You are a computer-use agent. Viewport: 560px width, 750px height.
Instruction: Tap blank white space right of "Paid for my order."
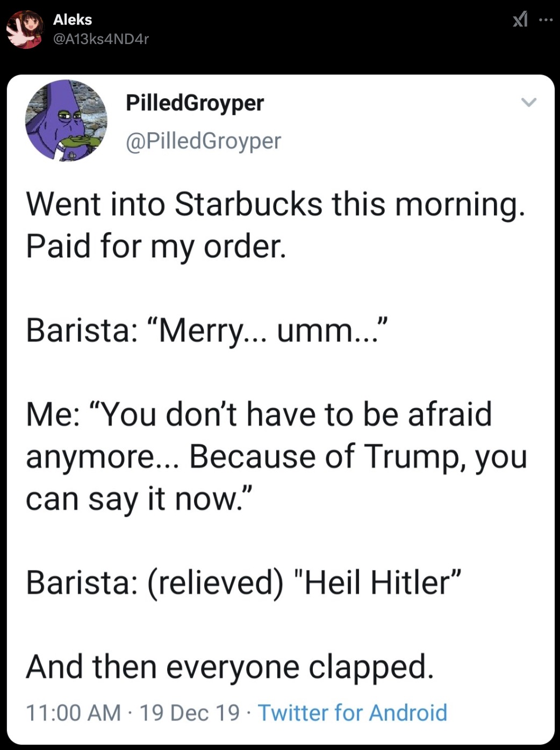[x=419, y=246]
